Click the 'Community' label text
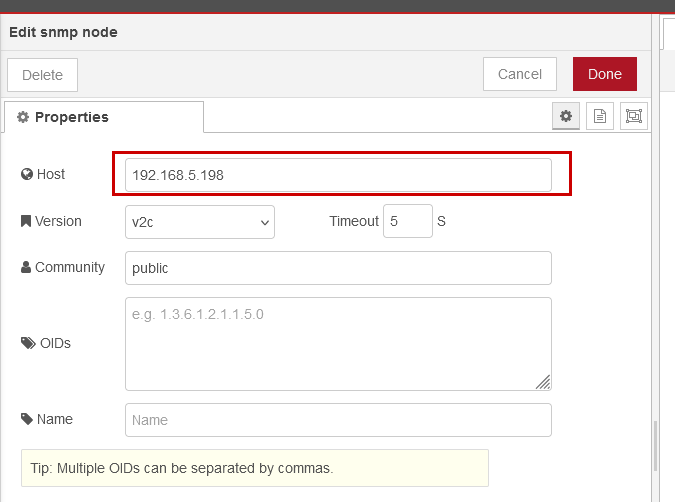Screen dimensions: 675x502 [x=70, y=267]
